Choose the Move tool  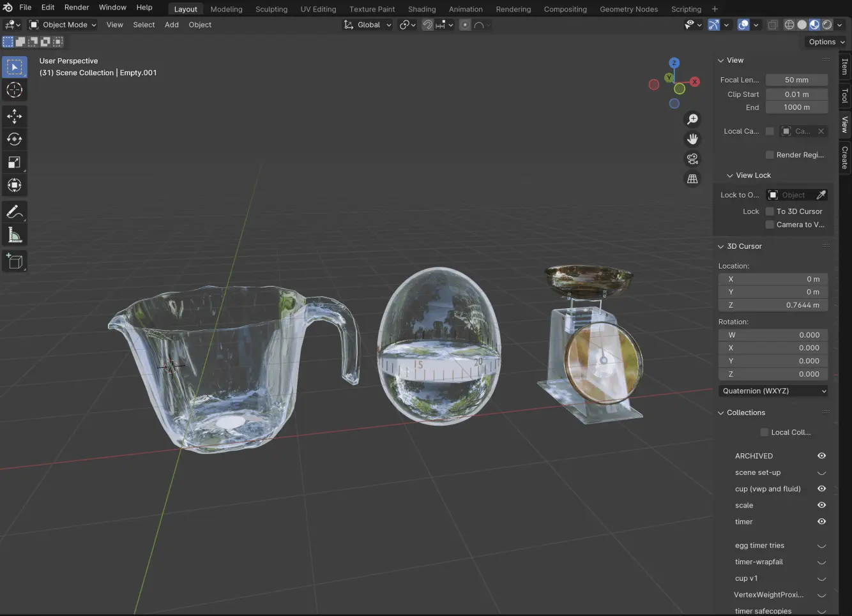[x=15, y=116]
